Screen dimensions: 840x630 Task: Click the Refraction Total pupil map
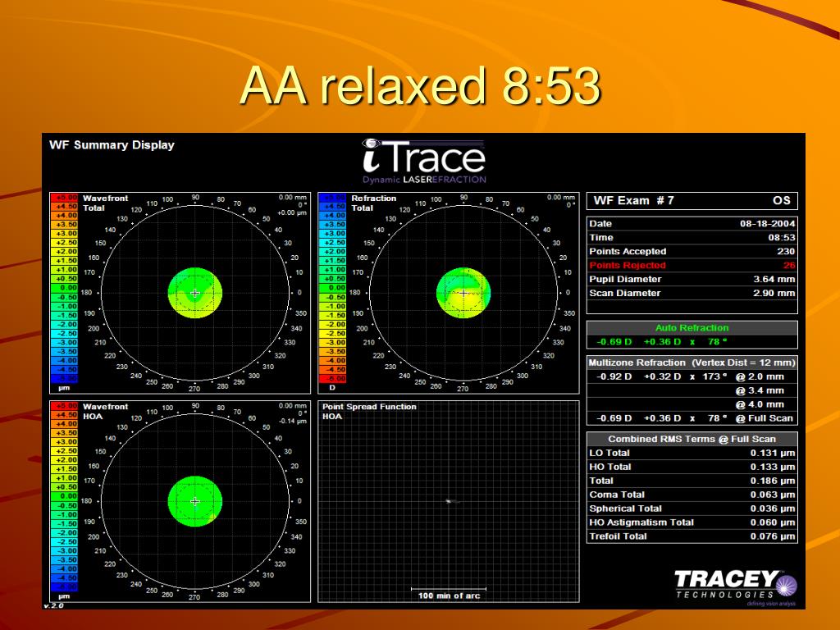click(463, 293)
